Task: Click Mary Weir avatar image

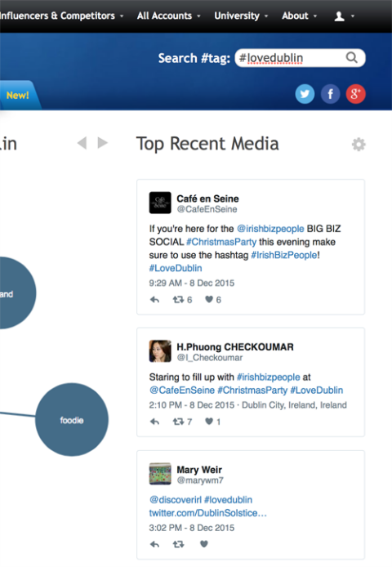Action: pyautogui.click(x=160, y=473)
